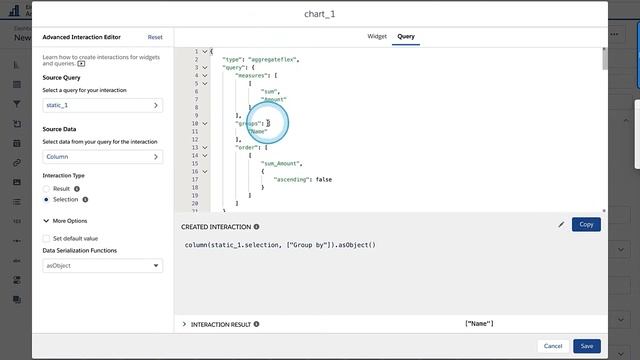
Task: Select the Result interaction type
Action: [46, 189]
